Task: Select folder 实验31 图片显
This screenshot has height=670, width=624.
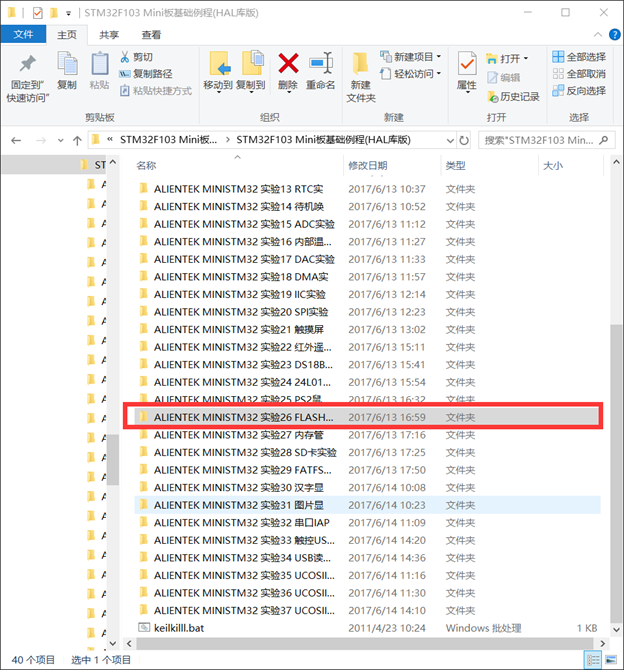Action: point(368,505)
